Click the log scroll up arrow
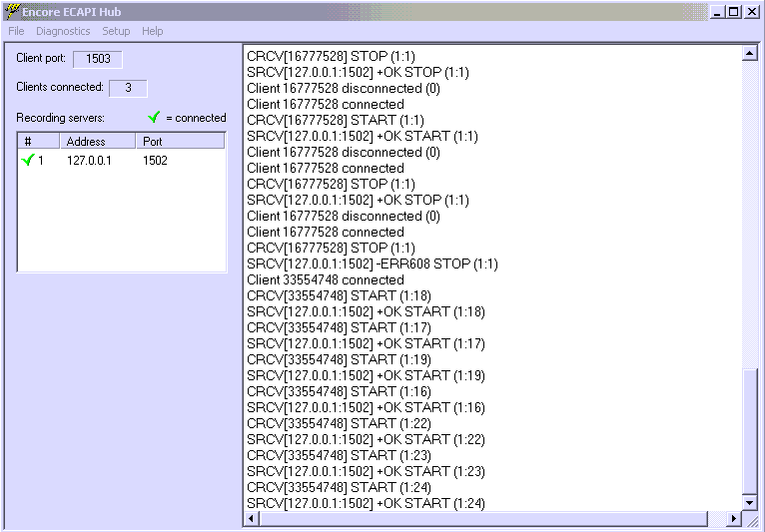765x532 pixels. (749, 53)
